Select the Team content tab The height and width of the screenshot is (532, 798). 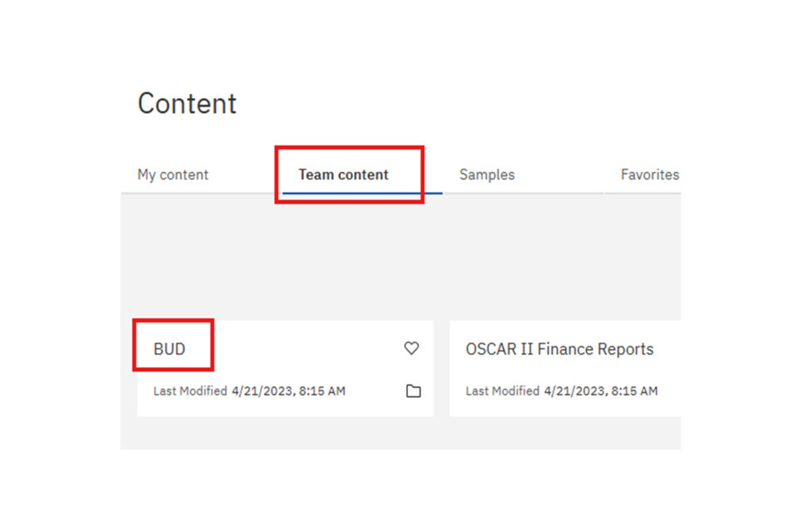343,175
